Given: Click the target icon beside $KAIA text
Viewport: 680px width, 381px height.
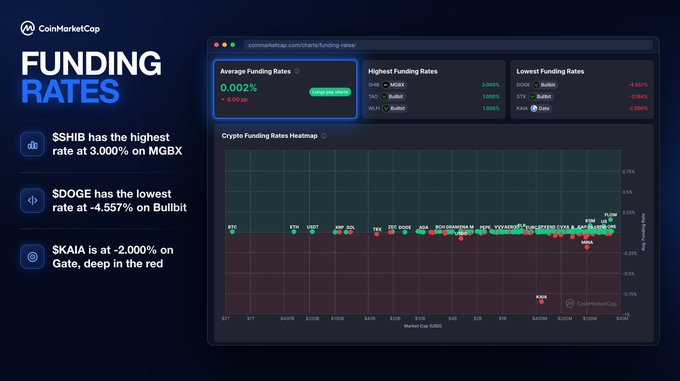Looking at the screenshot, I should coord(32,257).
